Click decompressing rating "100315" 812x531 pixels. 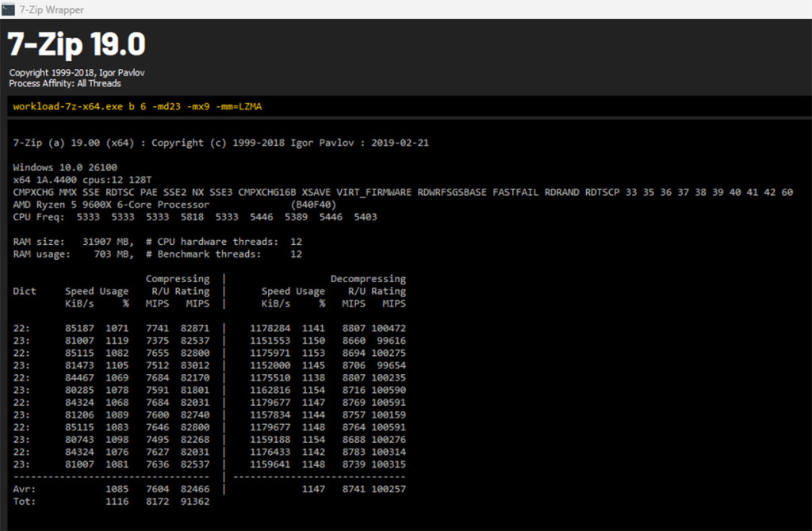click(x=389, y=464)
